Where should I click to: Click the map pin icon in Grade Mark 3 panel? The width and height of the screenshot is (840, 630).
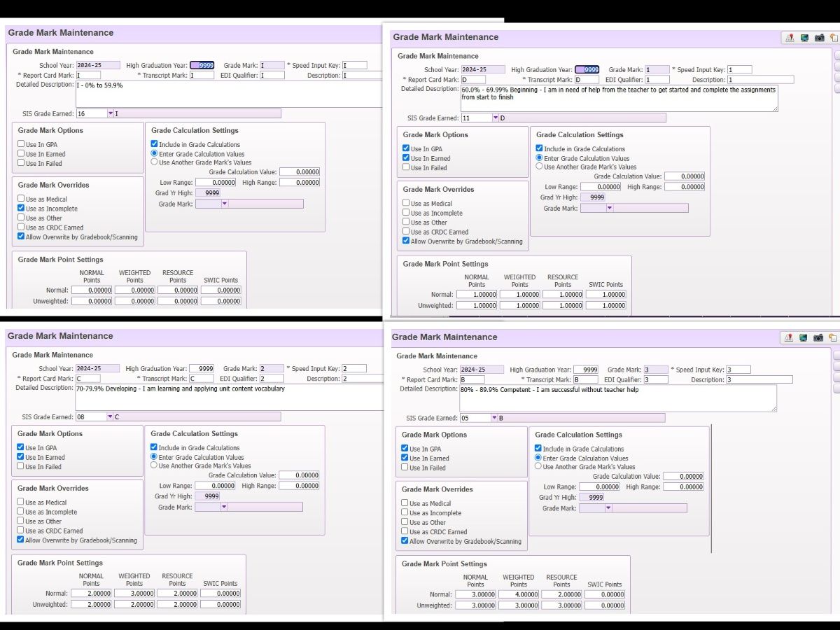(789, 337)
